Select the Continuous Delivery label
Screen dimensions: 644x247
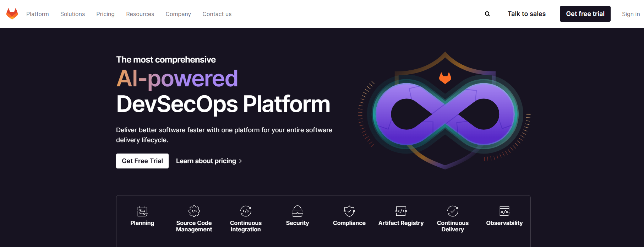click(x=453, y=226)
